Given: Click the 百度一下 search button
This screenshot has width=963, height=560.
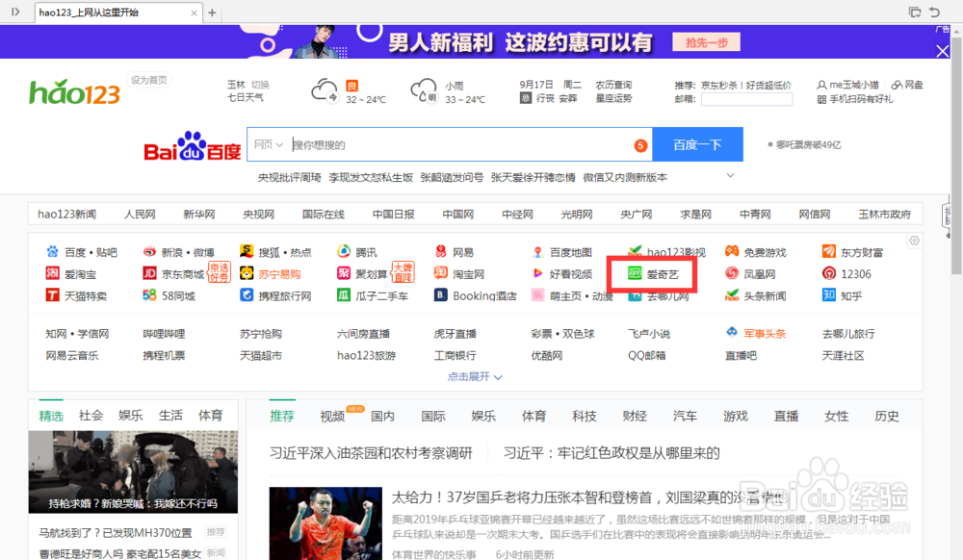Looking at the screenshot, I should point(697,144).
